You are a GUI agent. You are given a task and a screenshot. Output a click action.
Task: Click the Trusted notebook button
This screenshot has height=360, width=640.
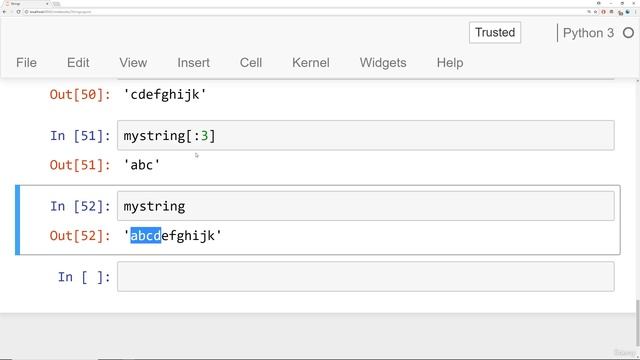tap(495, 32)
